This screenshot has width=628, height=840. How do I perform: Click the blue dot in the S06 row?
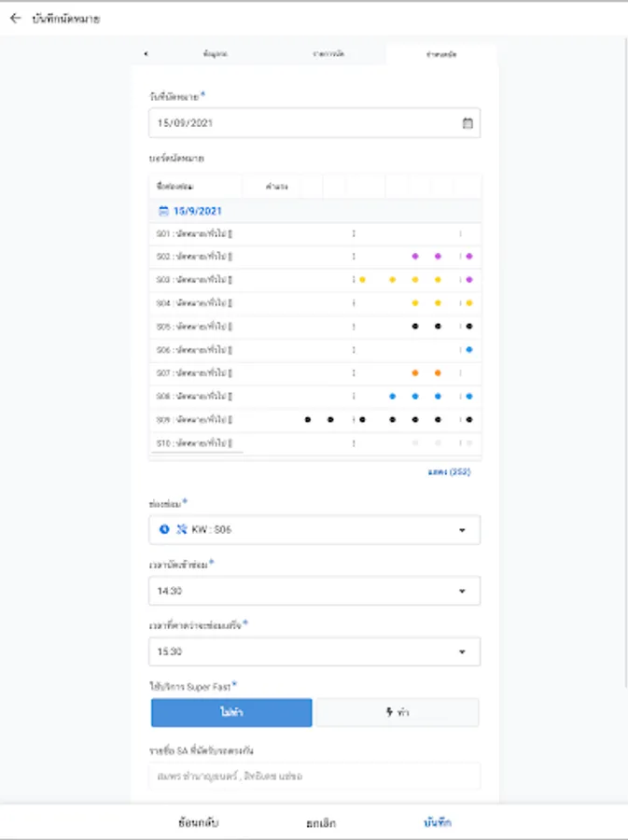(x=469, y=350)
